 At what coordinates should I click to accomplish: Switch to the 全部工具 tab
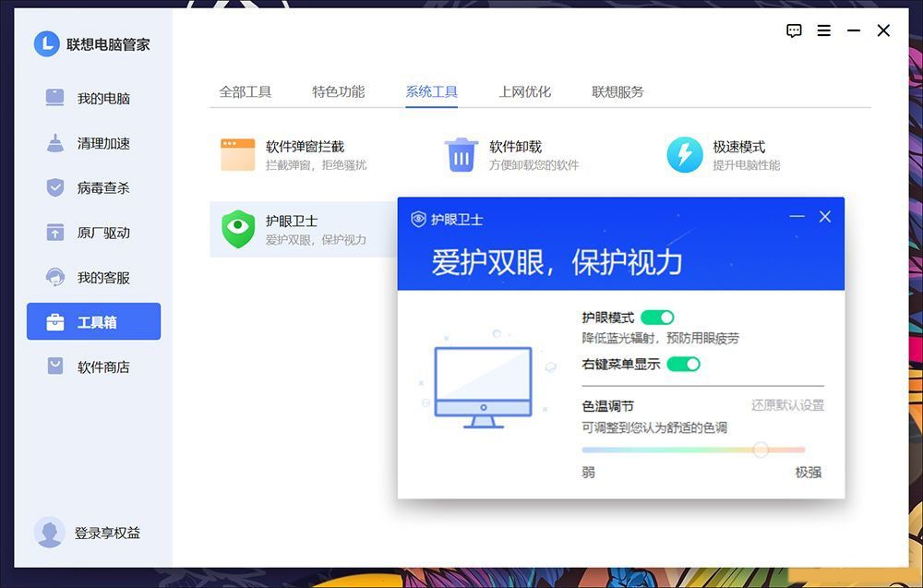pos(245,91)
